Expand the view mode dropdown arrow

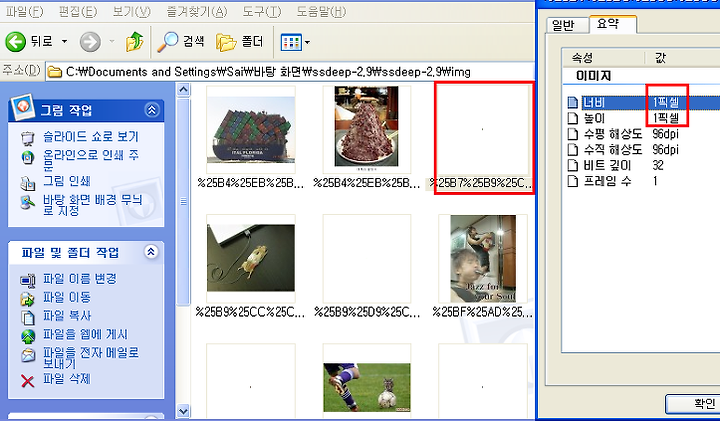point(307,42)
